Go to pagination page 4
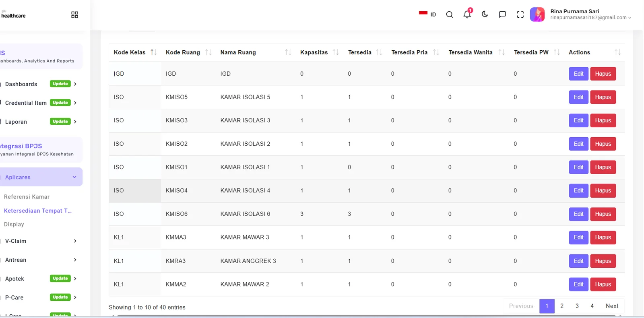The image size is (644, 318). [x=592, y=306]
